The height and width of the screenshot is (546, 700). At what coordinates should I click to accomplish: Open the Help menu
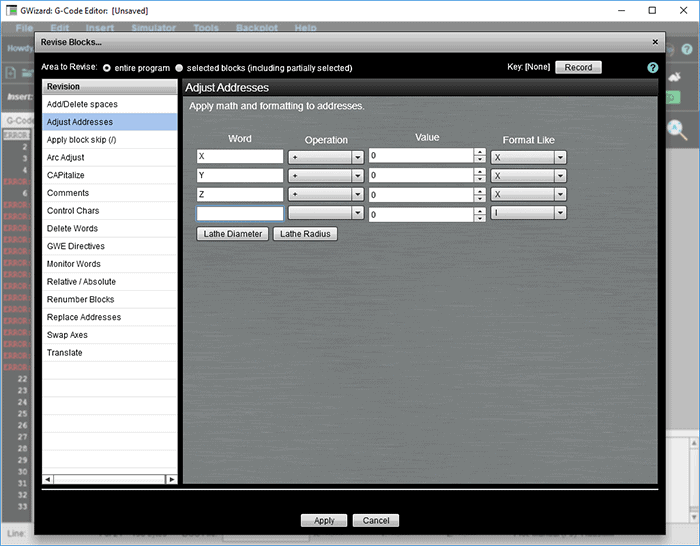(x=305, y=28)
